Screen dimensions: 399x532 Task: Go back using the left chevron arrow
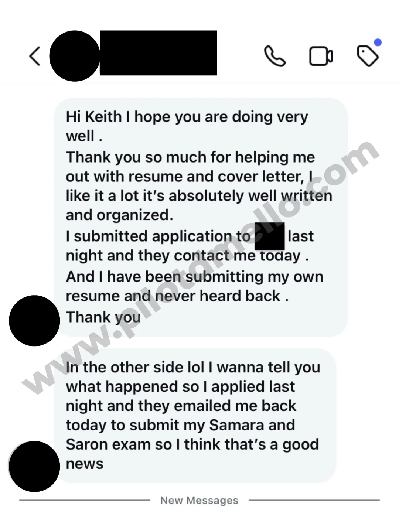tap(35, 56)
